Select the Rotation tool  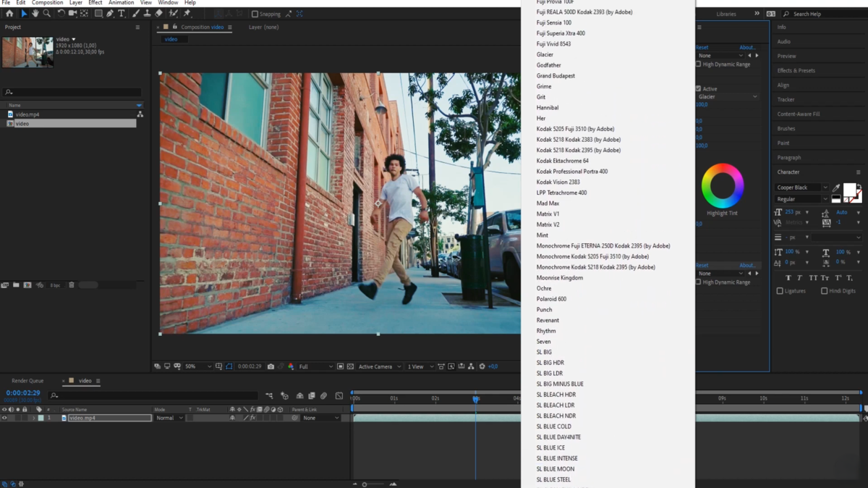pyautogui.click(x=61, y=13)
